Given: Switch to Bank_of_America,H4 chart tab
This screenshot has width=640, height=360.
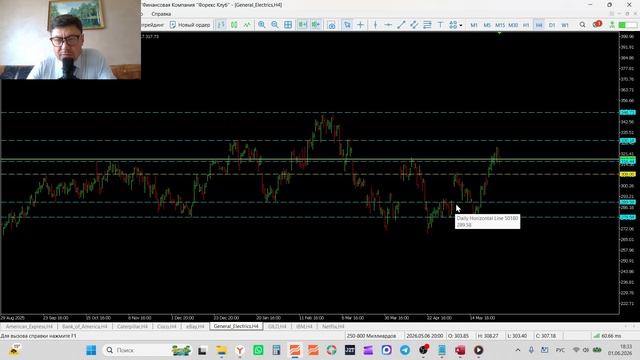Looking at the screenshot, I should click(x=84, y=327).
